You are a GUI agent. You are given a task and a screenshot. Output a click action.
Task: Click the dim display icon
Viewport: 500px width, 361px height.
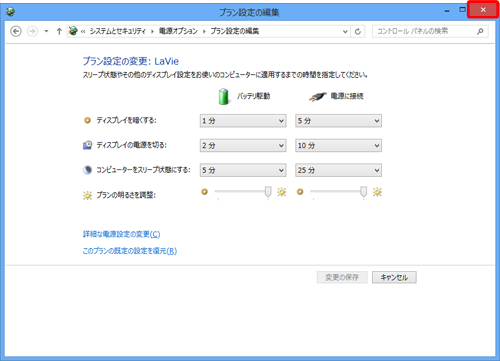(87, 120)
